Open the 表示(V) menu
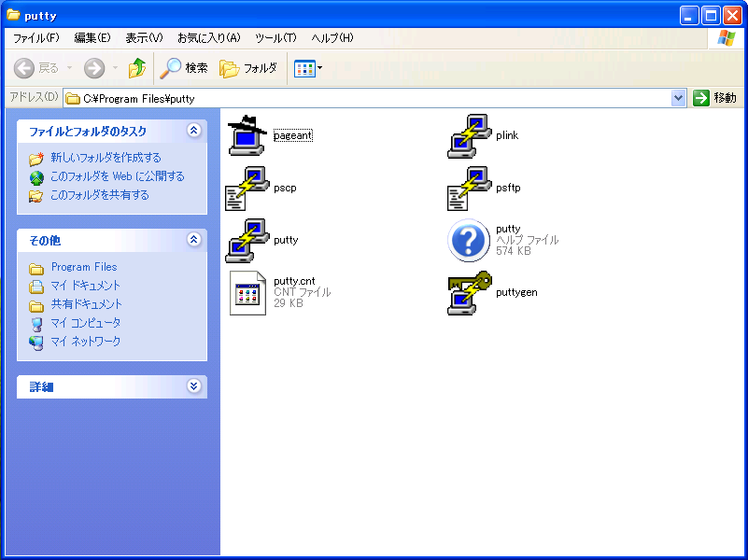This screenshot has height=560, width=748. tap(144, 38)
